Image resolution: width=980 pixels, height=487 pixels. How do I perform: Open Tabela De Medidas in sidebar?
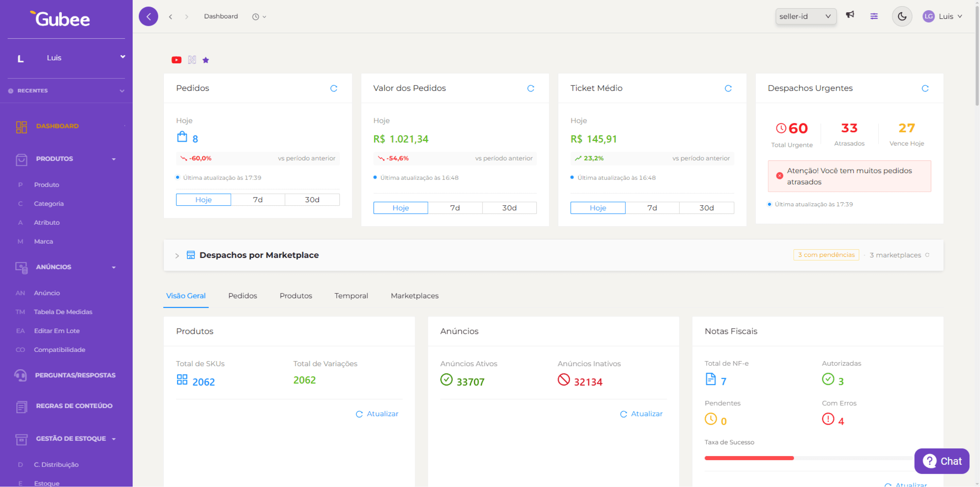[x=63, y=312]
